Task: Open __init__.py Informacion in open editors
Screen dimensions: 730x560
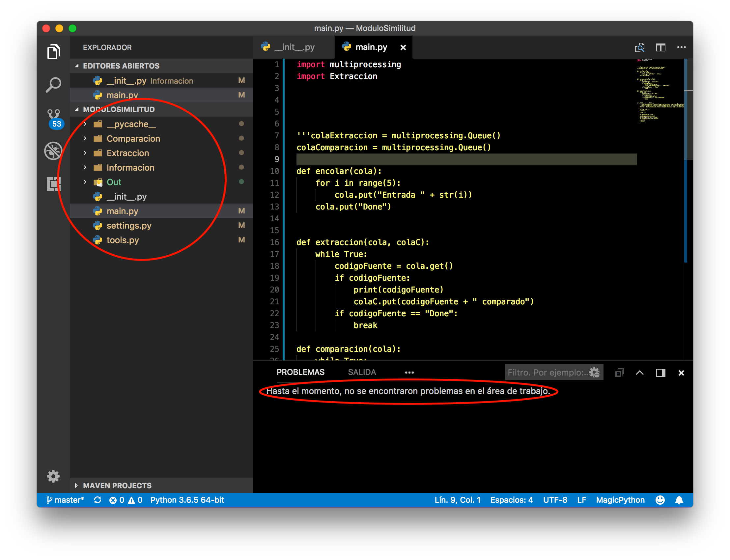Action: click(161, 80)
